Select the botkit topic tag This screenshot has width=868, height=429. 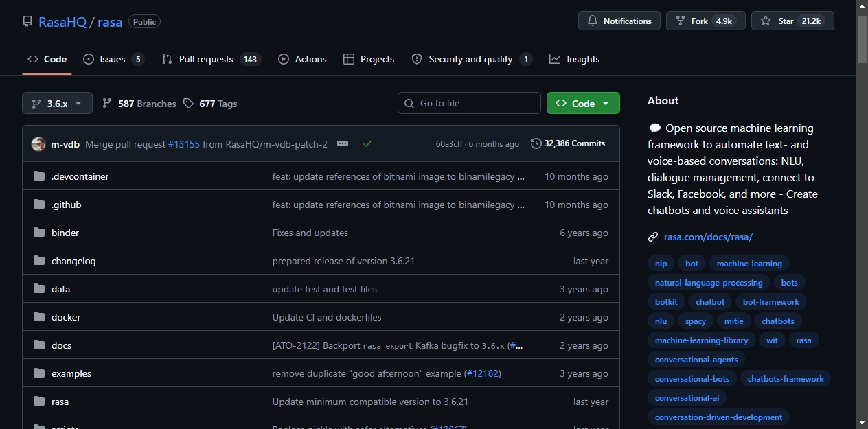click(666, 302)
